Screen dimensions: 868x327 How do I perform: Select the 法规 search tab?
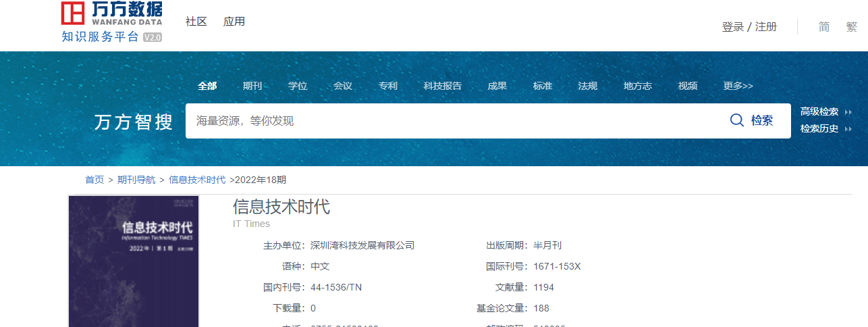pyautogui.click(x=588, y=86)
